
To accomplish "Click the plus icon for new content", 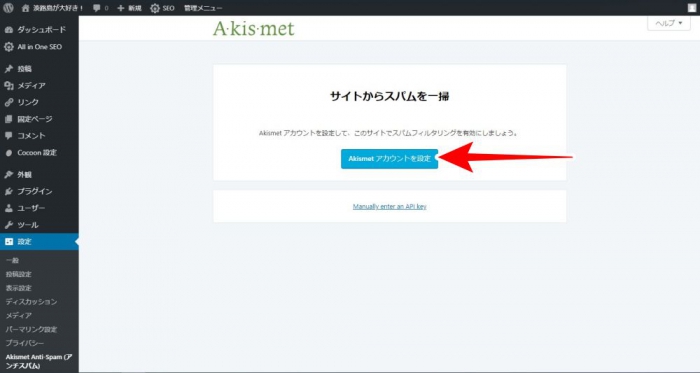I will (x=121, y=8).
